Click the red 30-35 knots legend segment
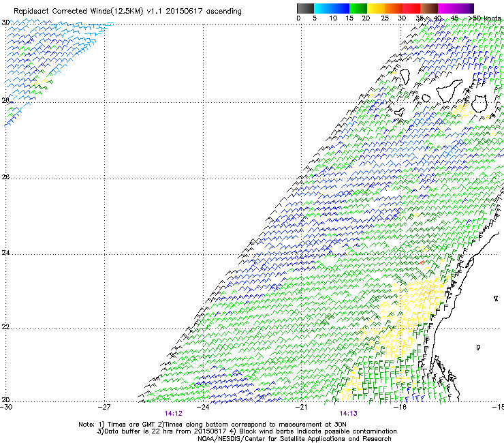 click(411, 8)
